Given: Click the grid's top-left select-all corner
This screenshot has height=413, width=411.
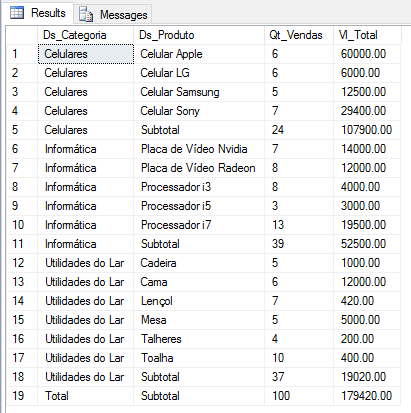Looking at the screenshot, I should pyautogui.click(x=22, y=35).
